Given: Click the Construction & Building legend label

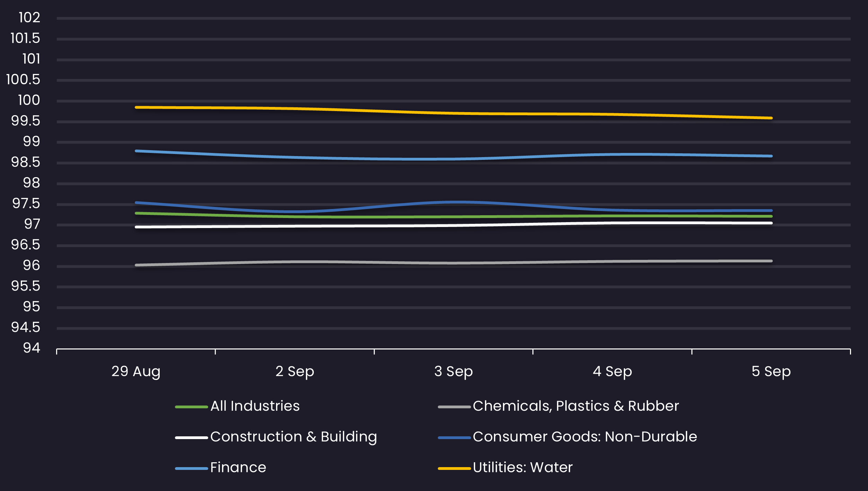Looking at the screenshot, I should 293,437.
